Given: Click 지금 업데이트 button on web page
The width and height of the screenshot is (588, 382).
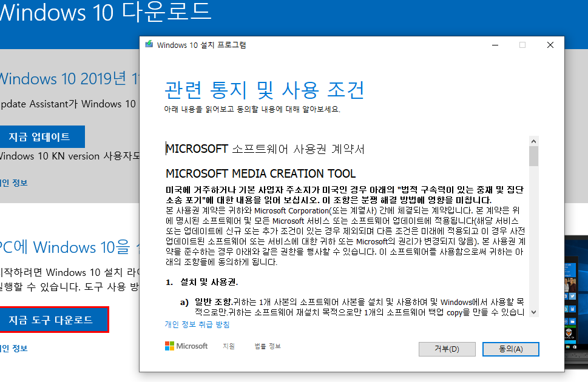Looking at the screenshot, I should pos(40,137).
